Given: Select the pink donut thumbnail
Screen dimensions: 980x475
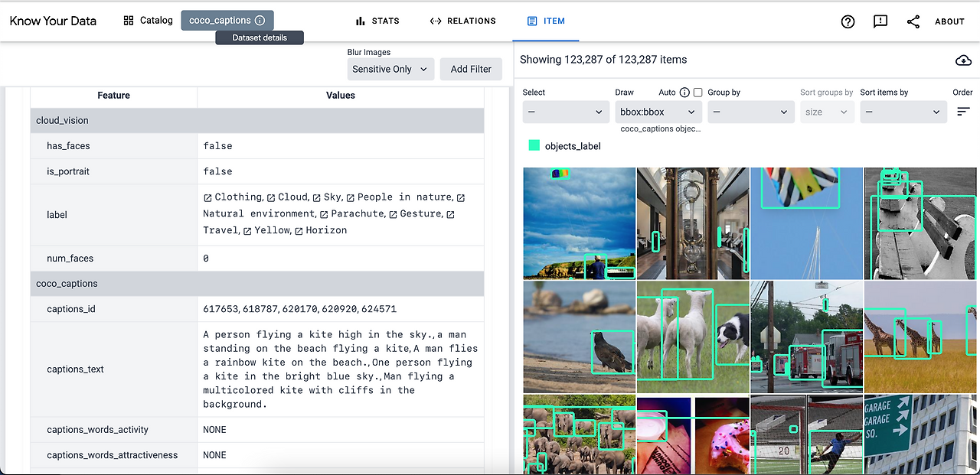Looking at the screenshot, I should (693, 434).
